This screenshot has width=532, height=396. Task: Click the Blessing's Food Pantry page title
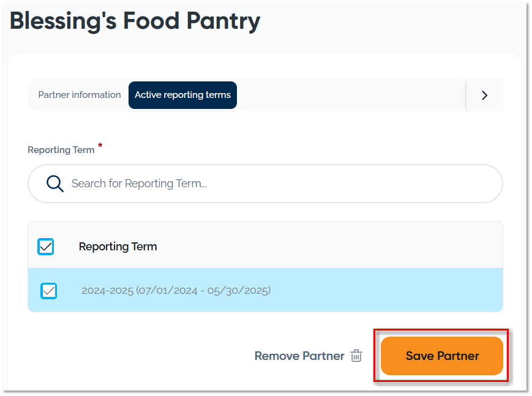tap(135, 21)
